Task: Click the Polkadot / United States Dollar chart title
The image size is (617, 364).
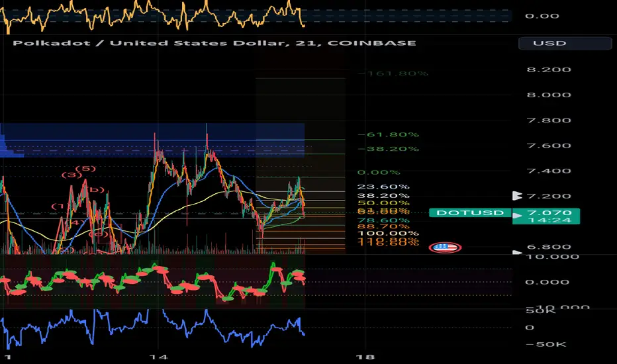Action: (x=214, y=43)
